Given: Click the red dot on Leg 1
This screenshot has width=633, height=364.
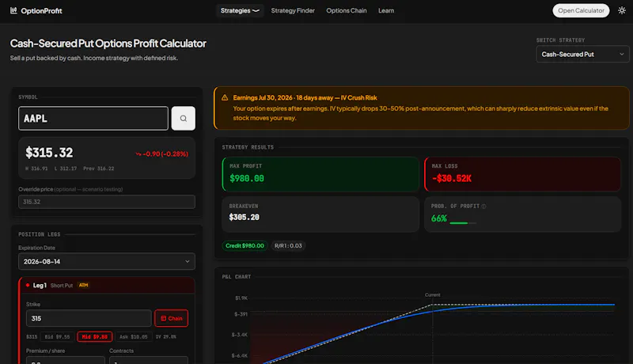Looking at the screenshot, I should 28,286.
